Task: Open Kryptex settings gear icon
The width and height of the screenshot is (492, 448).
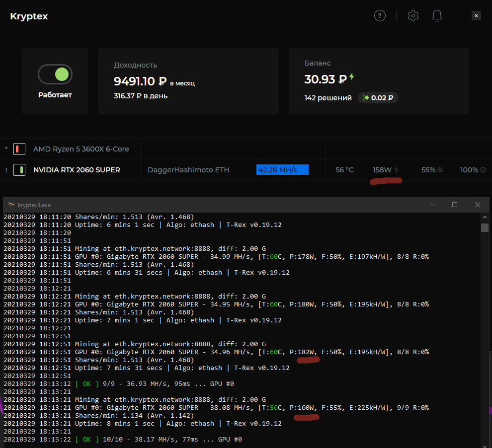Action: [x=413, y=16]
